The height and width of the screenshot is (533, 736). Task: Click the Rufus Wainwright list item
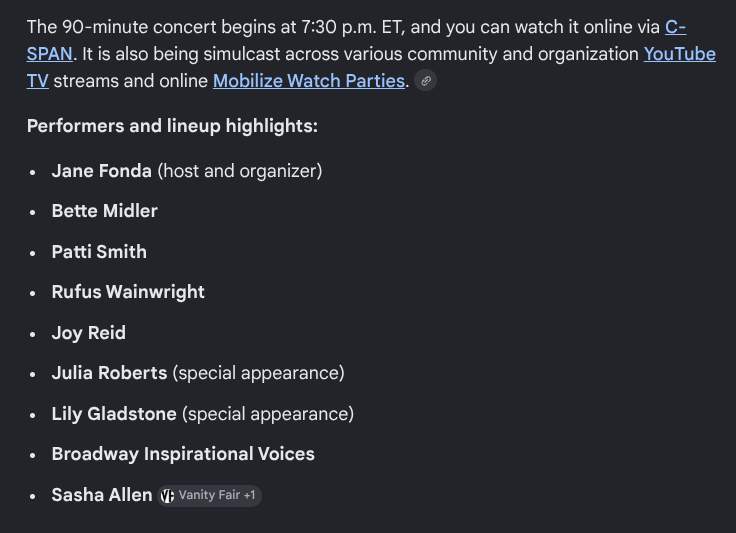click(x=128, y=292)
